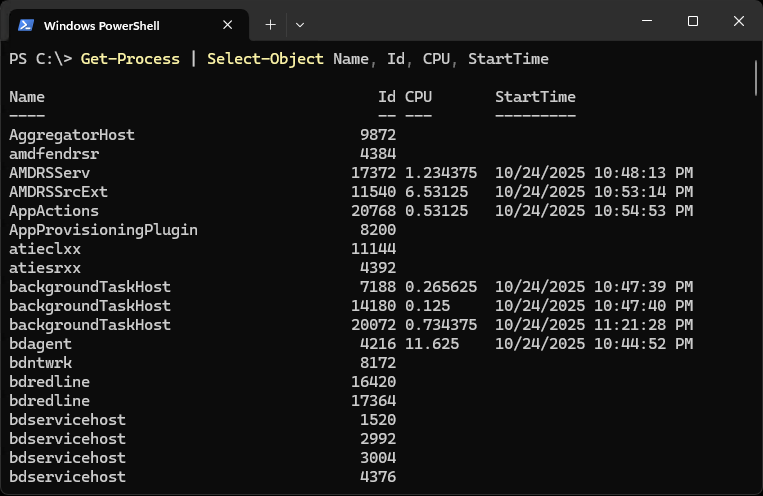The width and height of the screenshot is (763, 496).
Task: Close the Windows PowerShell tab
Action: [227, 25]
